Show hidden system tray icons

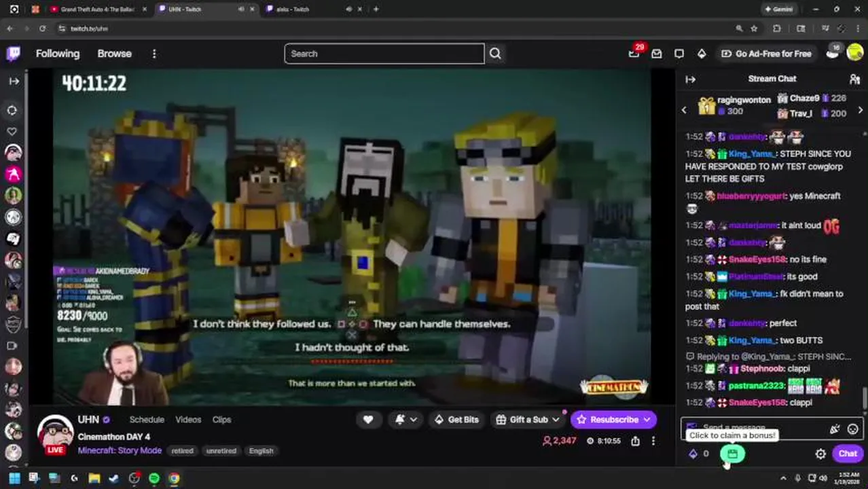(x=783, y=478)
